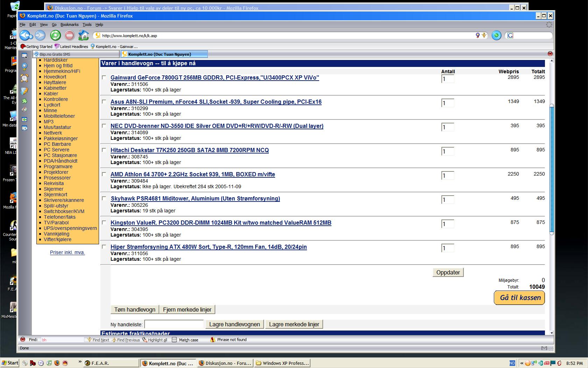
Task: Click the Ny handleliste text field
Action: [x=174, y=324]
